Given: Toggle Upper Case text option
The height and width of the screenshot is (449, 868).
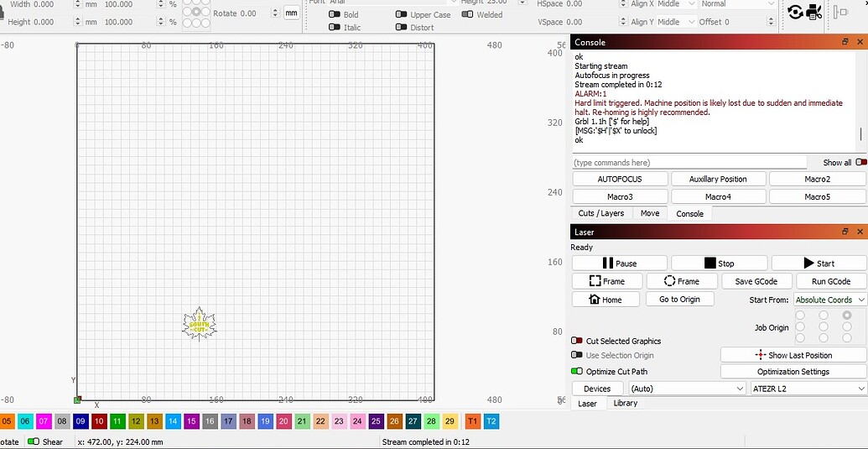Looking at the screenshot, I should point(402,14).
